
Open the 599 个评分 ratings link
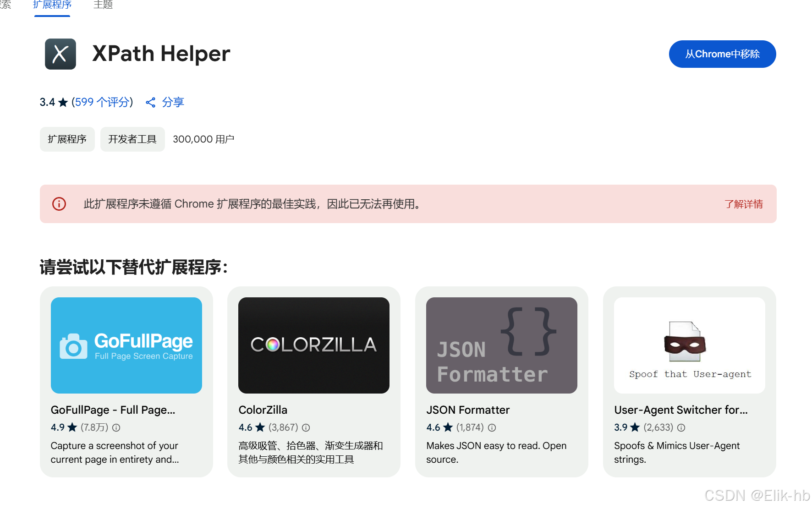(x=102, y=102)
